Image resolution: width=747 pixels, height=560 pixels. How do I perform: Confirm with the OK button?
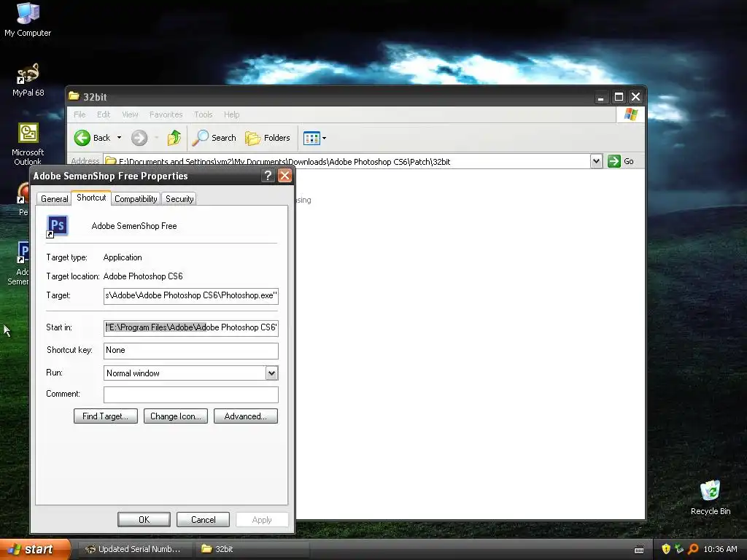point(144,519)
